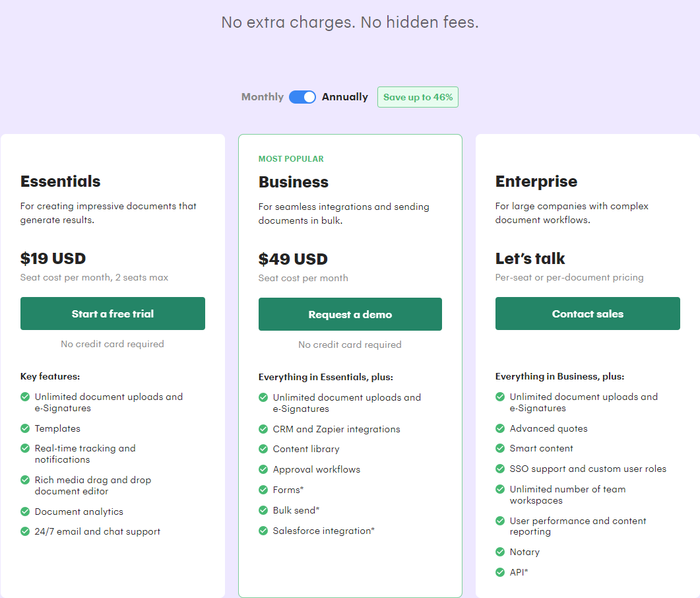Click the checkmark beside 24/7 email and chat support
Viewport: 700px width, 598px height.
click(x=24, y=531)
